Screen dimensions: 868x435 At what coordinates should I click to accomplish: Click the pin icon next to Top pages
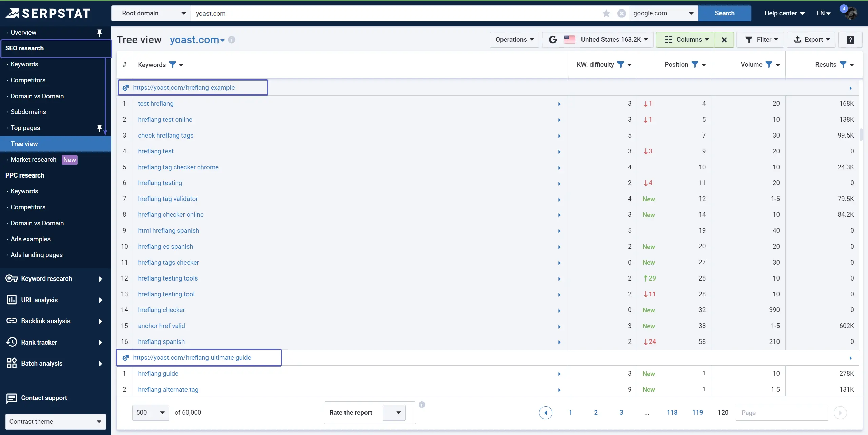coord(99,128)
